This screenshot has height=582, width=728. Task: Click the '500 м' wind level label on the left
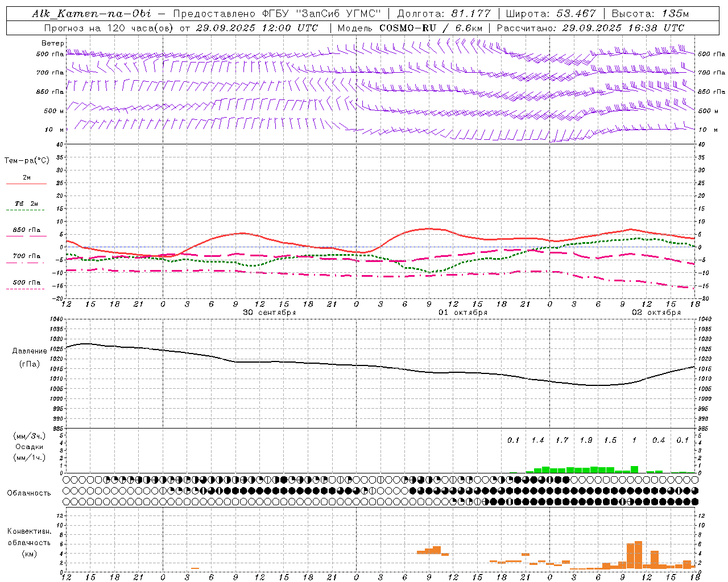click(54, 111)
